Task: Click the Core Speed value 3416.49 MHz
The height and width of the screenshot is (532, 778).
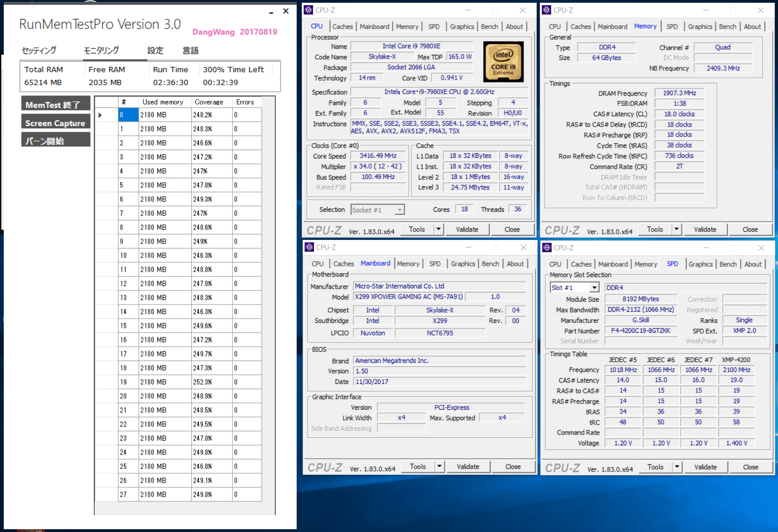Action: (x=378, y=156)
